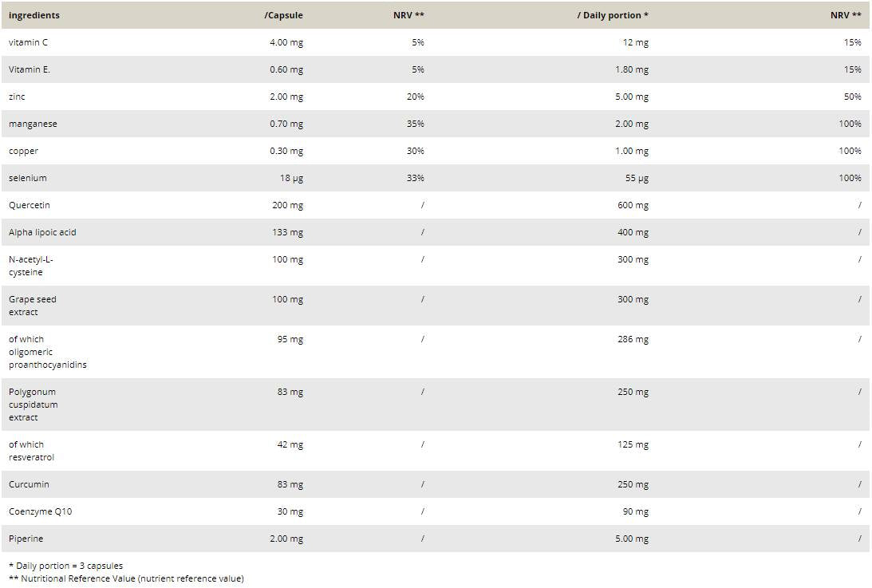Click the oligomeric proanthocyanidins entry
This screenshot has width=872, height=588.
[47, 352]
